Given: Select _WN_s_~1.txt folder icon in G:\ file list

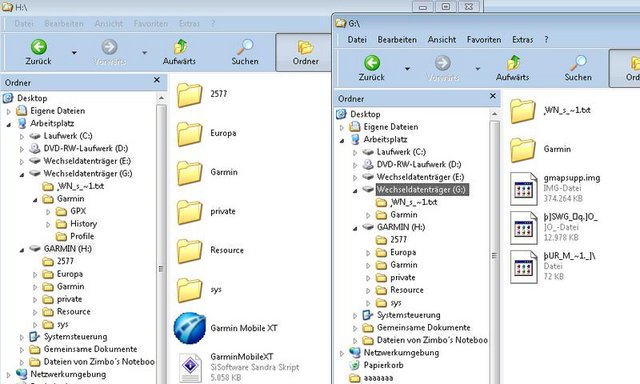Looking at the screenshot, I should click(522, 111).
